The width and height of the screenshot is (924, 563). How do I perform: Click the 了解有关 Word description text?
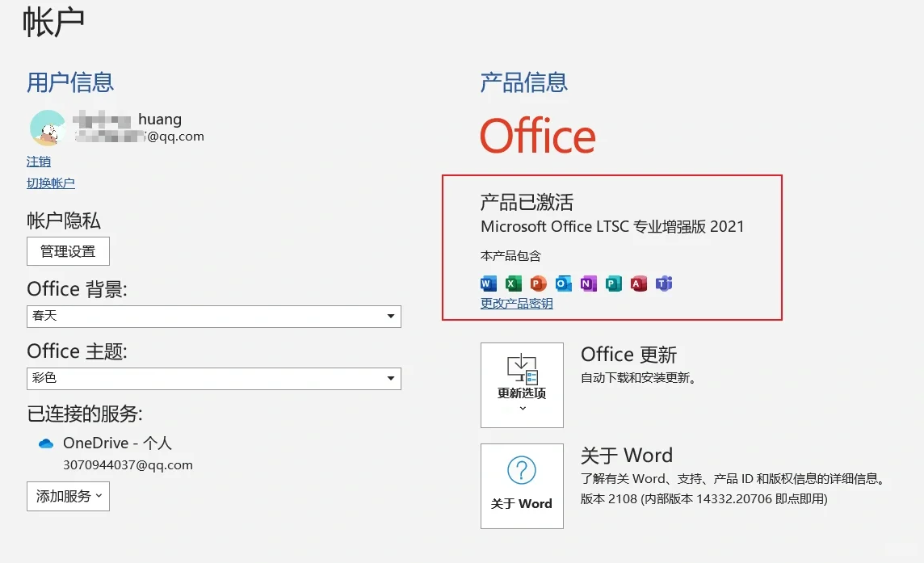734,479
